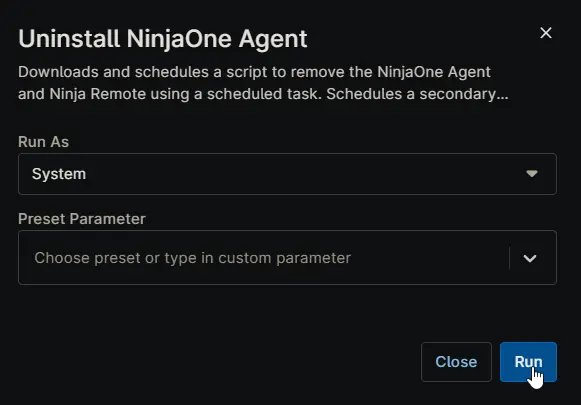Click the Run As caret triangle
The width and height of the screenshot is (581, 405).
pos(532,173)
